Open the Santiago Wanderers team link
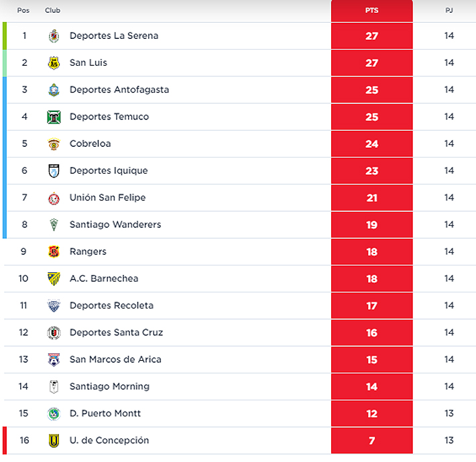The width and height of the screenshot is (476, 462). [x=115, y=225]
